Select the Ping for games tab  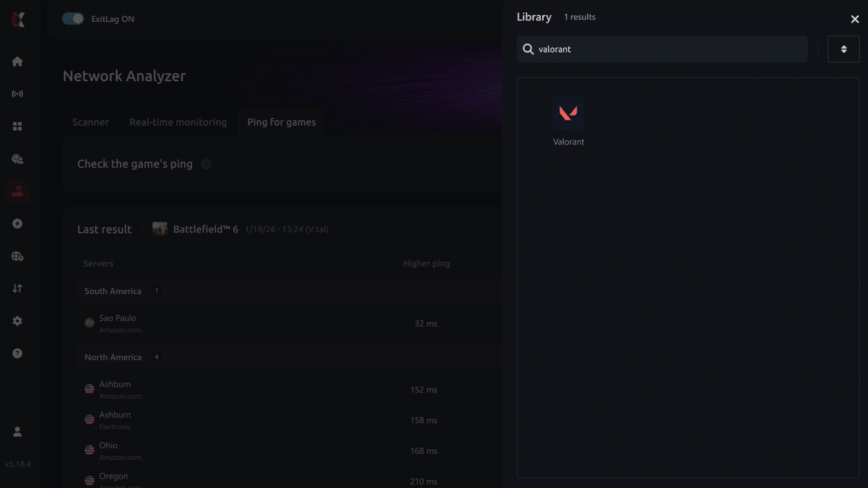[x=282, y=122]
